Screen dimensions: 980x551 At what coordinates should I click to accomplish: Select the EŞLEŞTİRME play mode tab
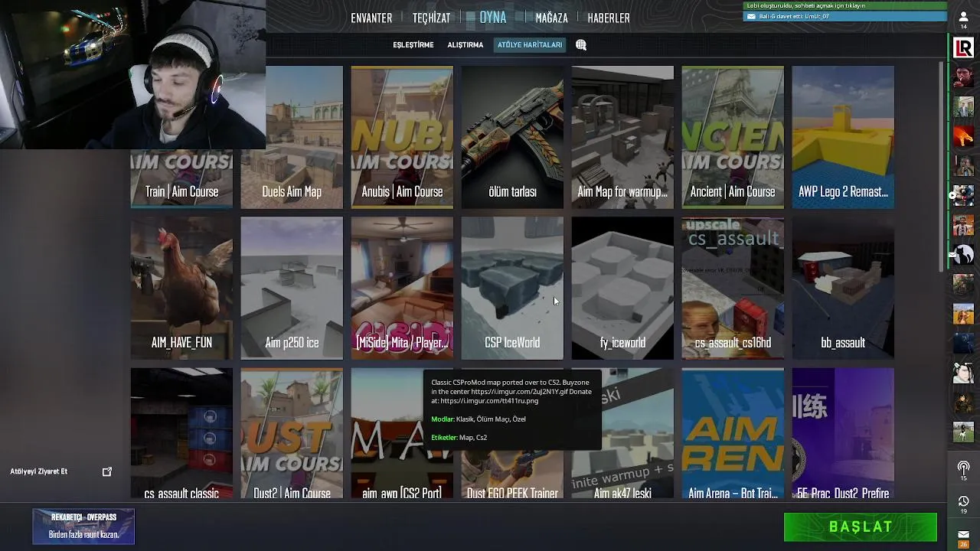pos(413,45)
